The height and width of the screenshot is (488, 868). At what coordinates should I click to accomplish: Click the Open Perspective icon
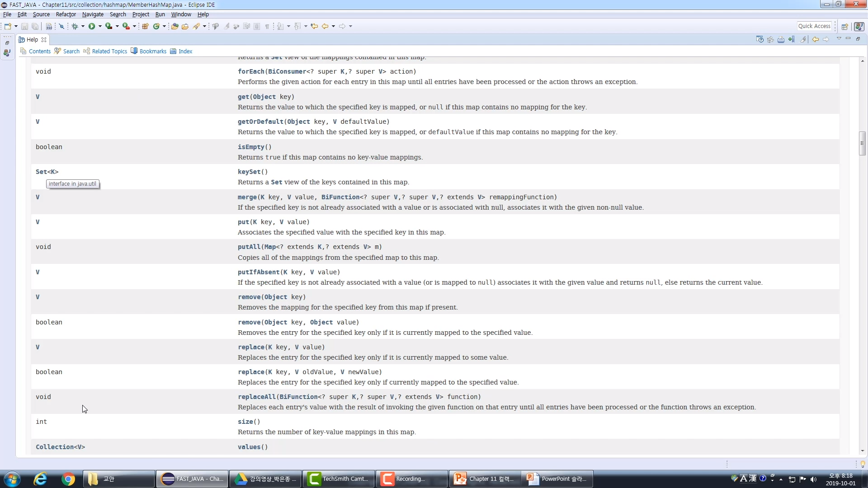[844, 26]
